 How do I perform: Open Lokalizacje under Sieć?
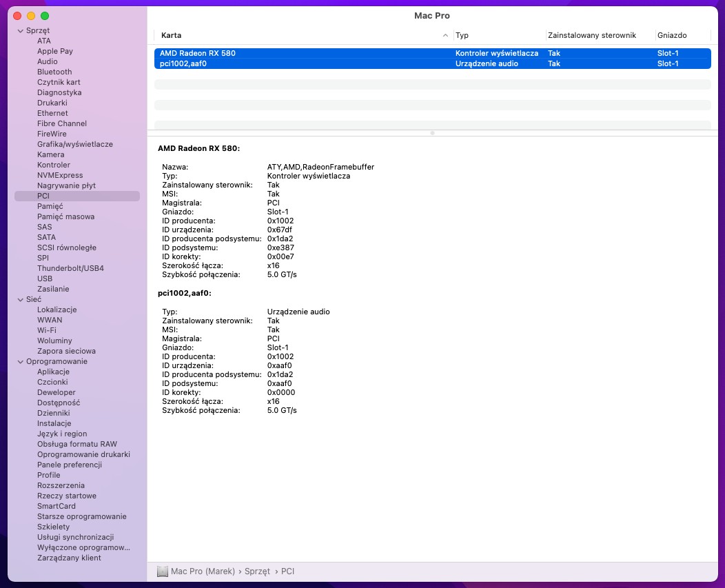[57, 310]
